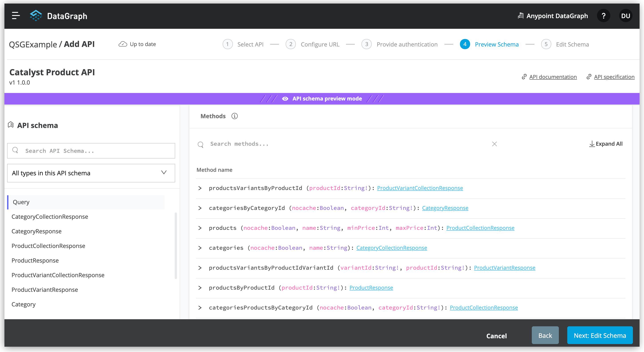This screenshot has width=644, height=352.
Task: Expand the products method row
Action: [201, 228]
